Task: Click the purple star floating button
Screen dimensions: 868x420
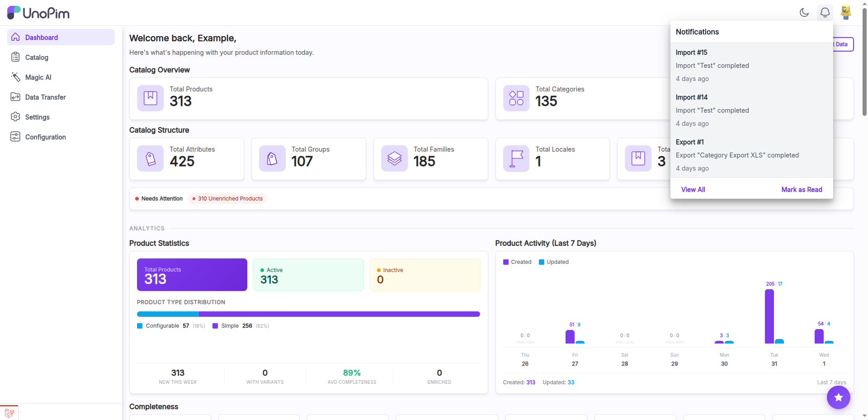Action: [838, 397]
